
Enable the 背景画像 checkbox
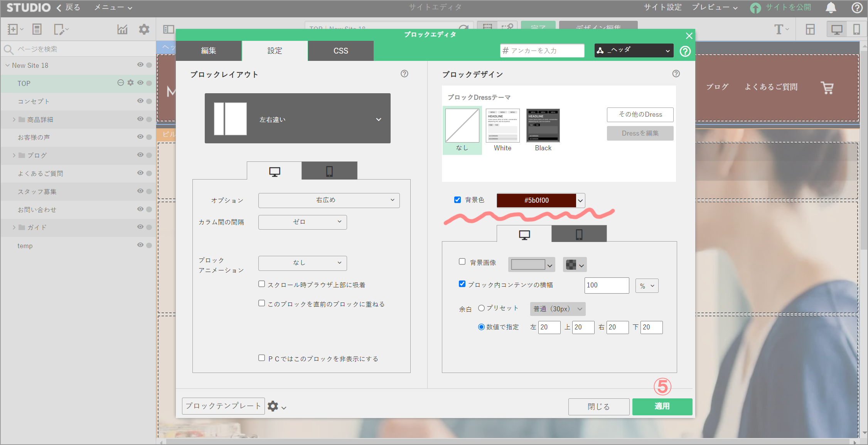(462, 262)
